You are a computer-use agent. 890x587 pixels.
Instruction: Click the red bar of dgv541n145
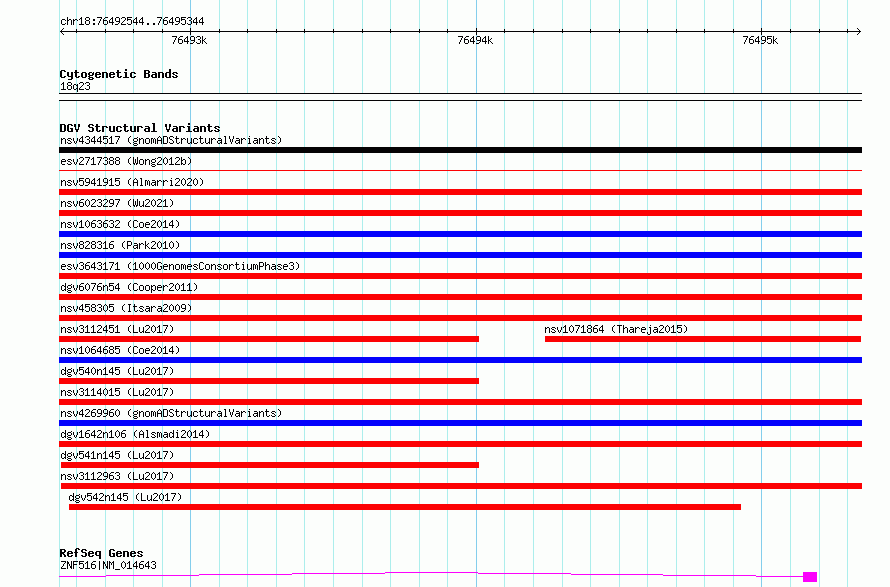[270, 466]
